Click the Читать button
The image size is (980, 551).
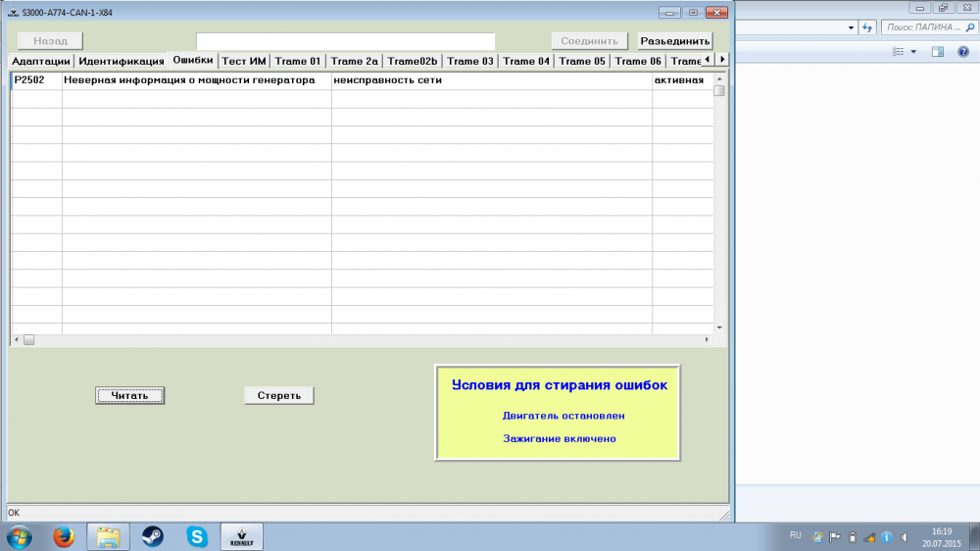click(129, 395)
